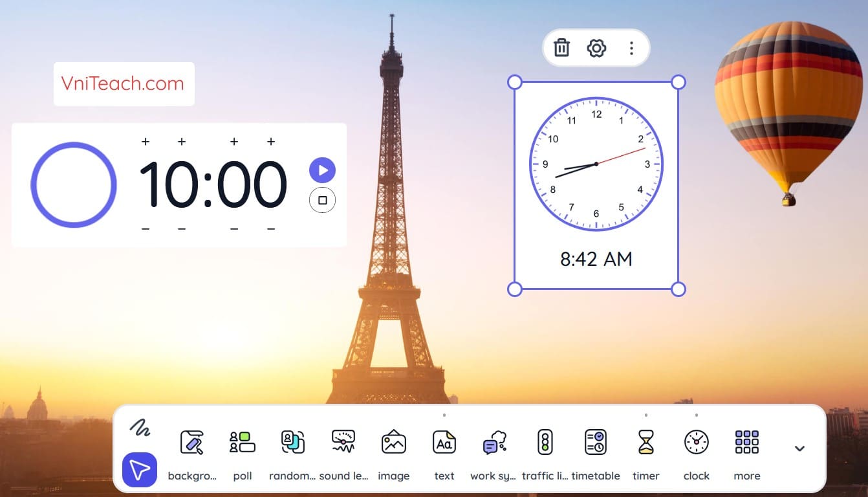Start the 10:00 timer
The image size is (868, 497).
pyautogui.click(x=322, y=170)
